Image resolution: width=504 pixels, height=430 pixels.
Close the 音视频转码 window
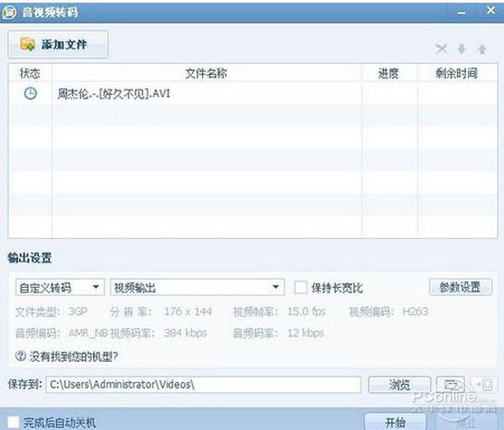491,11
